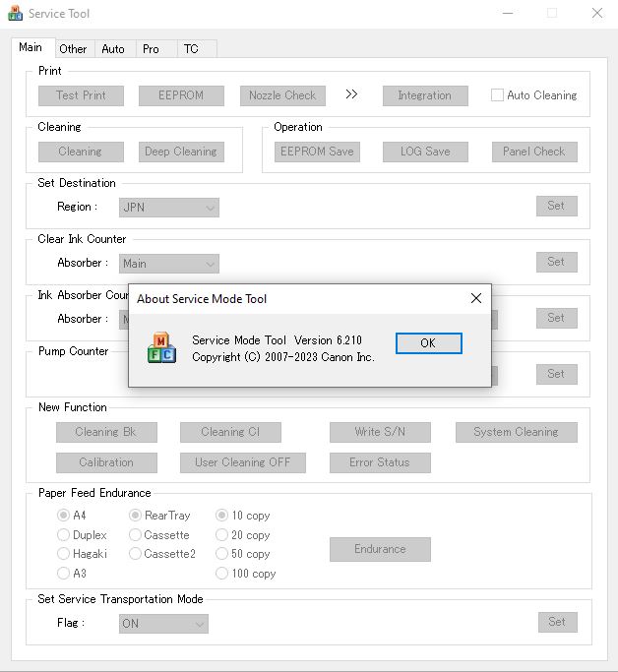Click the Service Tool title bar app icon

click(x=15, y=14)
